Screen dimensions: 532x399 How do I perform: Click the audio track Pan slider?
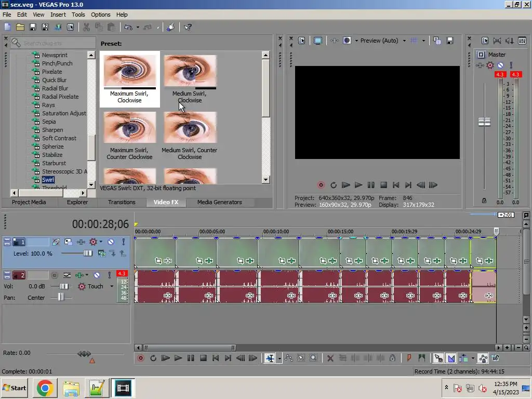click(61, 297)
